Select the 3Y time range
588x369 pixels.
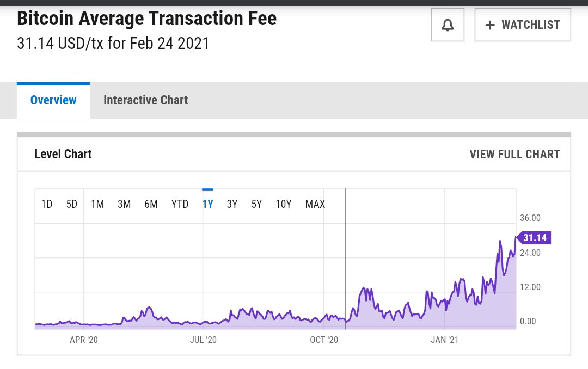click(x=232, y=204)
